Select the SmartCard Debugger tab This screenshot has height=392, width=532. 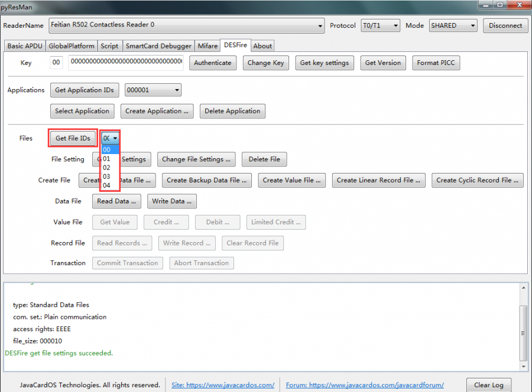(x=158, y=45)
